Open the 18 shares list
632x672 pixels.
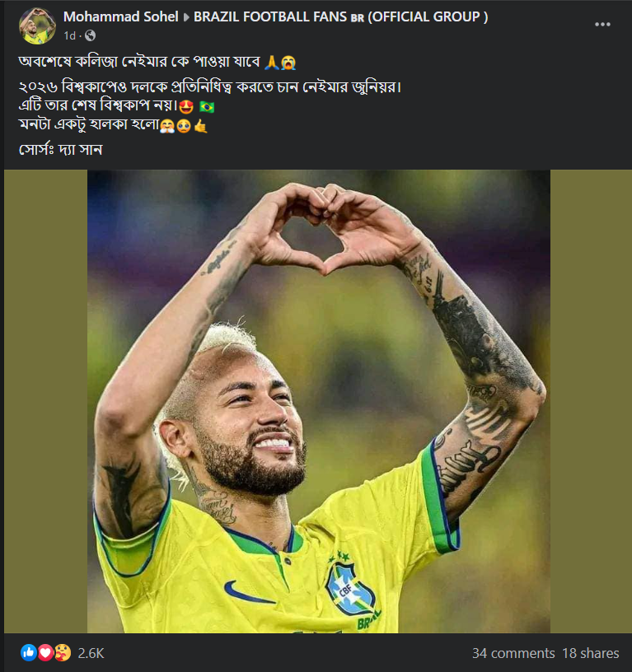[x=590, y=653]
